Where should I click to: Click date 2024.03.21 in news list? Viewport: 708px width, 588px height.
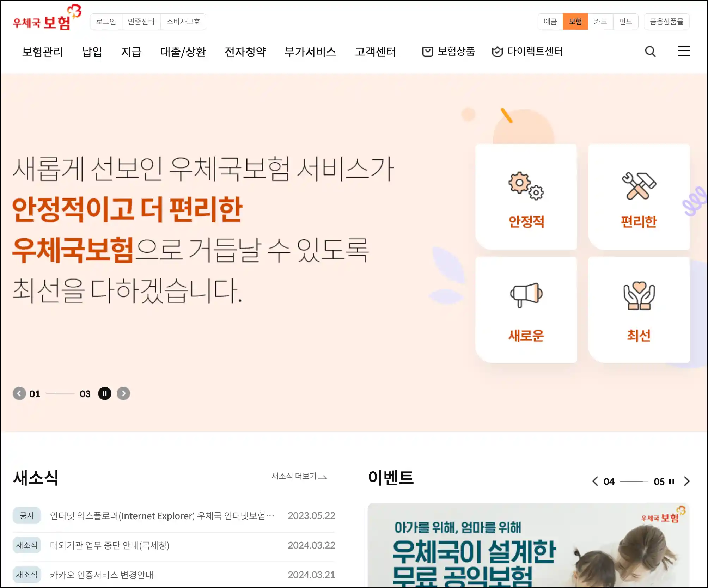point(311,575)
